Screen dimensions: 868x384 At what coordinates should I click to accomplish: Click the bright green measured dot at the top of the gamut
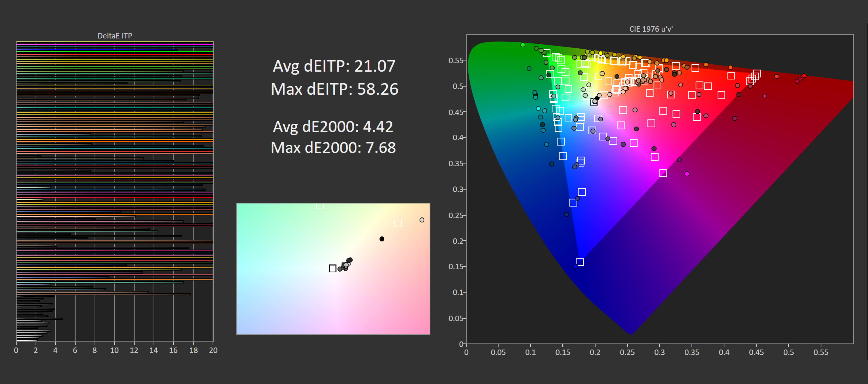click(x=523, y=45)
